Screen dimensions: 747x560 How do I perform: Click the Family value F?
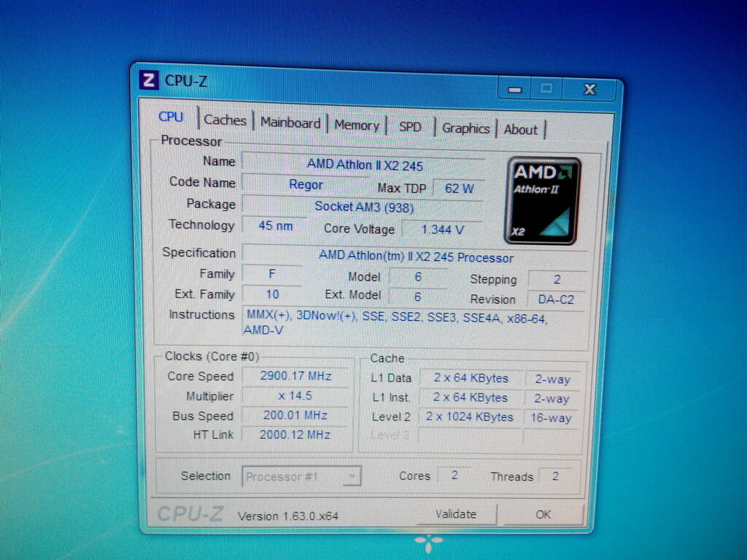pos(272,274)
